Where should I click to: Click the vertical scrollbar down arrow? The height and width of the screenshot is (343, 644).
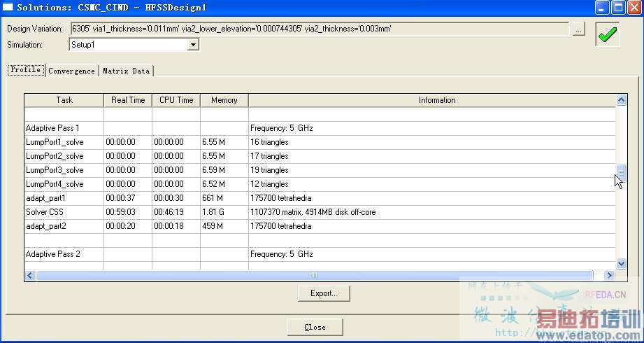(x=621, y=263)
